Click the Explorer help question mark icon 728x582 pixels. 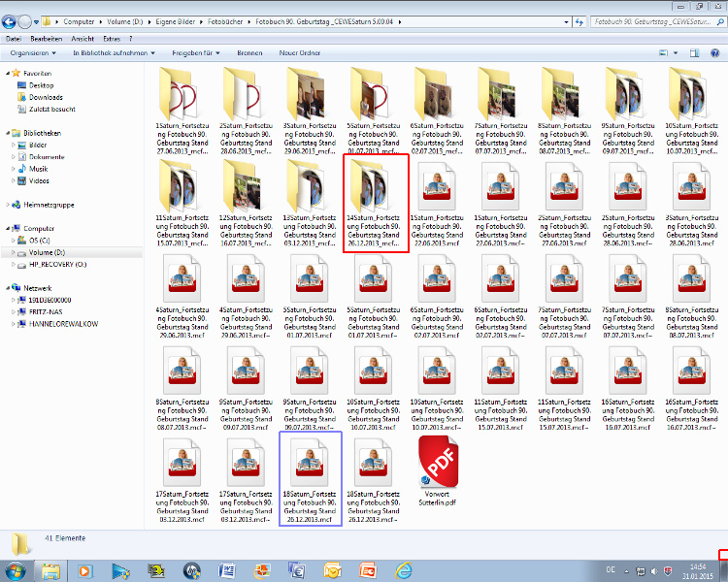click(x=717, y=52)
